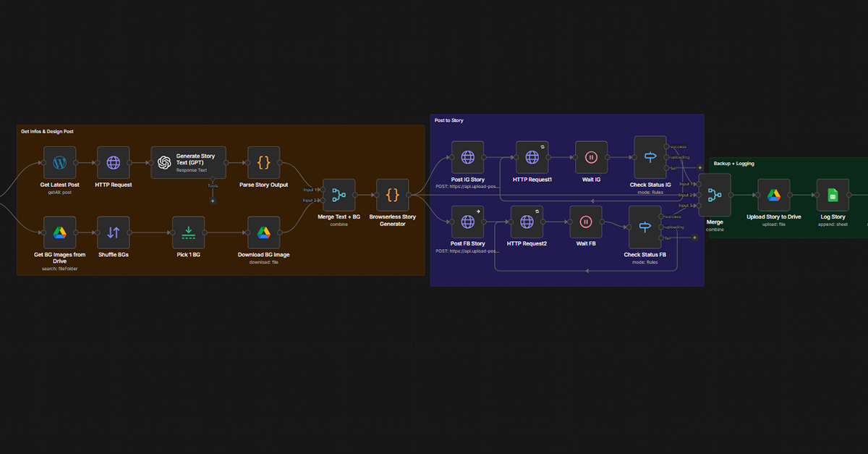Click the arrow indicator on Post FB Story

(479, 210)
